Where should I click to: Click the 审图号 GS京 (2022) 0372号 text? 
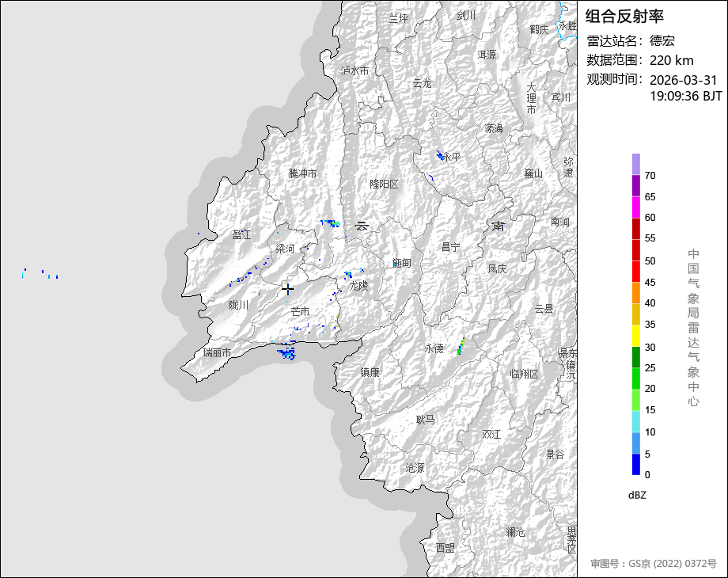[x=653, y=564]
